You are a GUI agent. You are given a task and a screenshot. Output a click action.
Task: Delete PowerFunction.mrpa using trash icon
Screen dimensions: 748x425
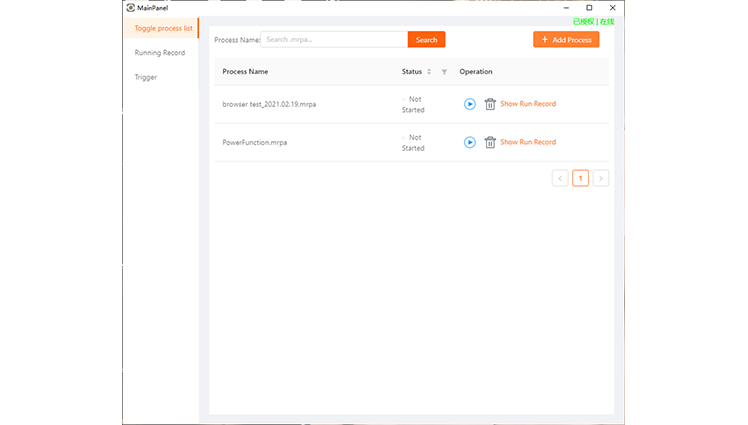pyautogui.click(x=490, y=142)
